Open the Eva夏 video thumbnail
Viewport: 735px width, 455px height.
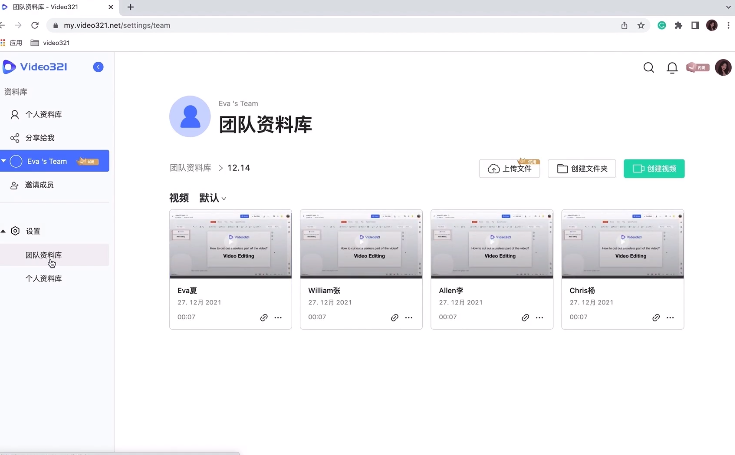pos(231,244)
